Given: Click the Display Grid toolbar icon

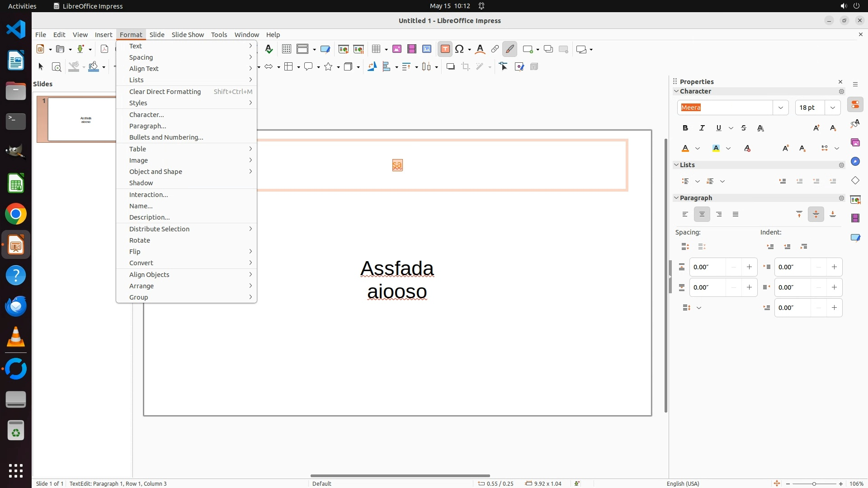Looking at the screenshot, I should pos(287,49).
